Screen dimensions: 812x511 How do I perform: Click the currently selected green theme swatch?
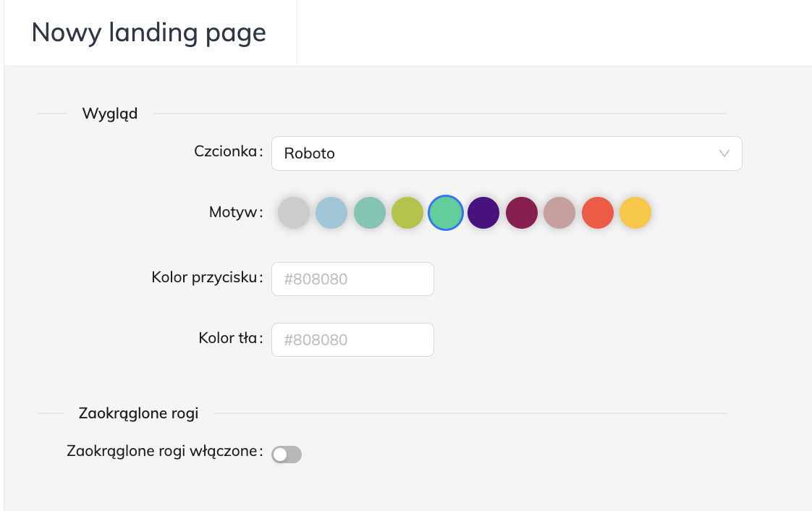pos(446,214)
